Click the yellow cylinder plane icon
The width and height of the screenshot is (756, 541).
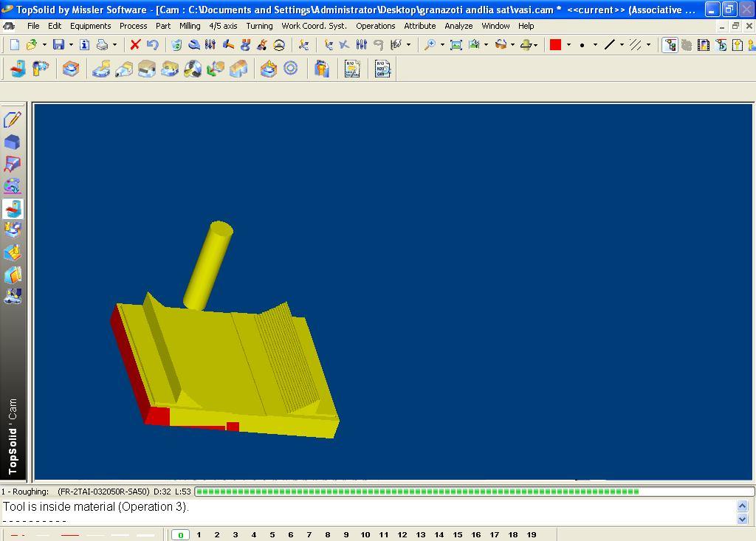point(526,45)
